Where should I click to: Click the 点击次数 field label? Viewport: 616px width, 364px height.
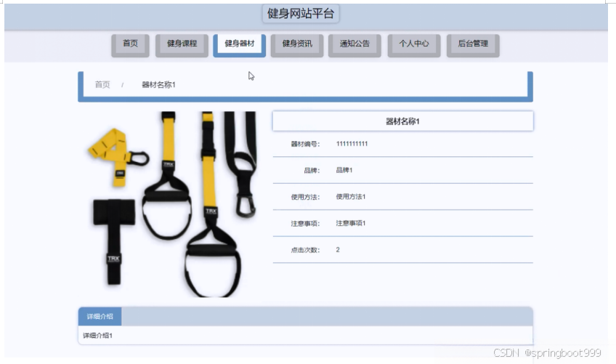305,250
